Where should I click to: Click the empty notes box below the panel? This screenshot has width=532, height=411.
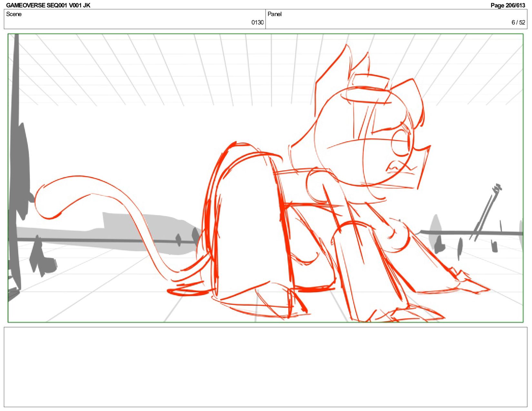pos(265,367)
